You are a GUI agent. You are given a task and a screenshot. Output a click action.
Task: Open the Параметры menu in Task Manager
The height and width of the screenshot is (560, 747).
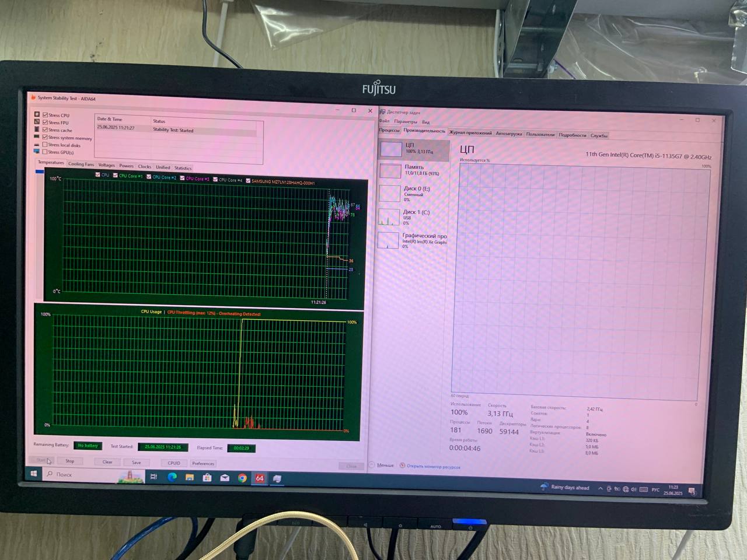pyautogui.click(x=405, y=122)
